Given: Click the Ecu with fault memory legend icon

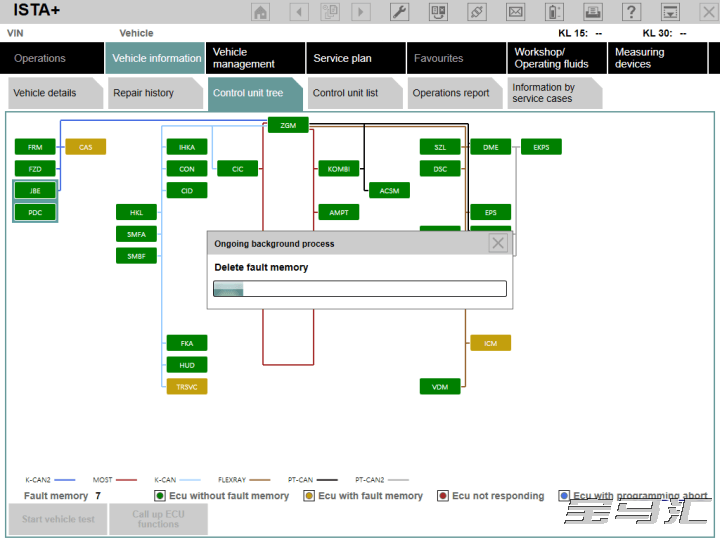Looking at the screenshot, I should click(x=309, y=495).
